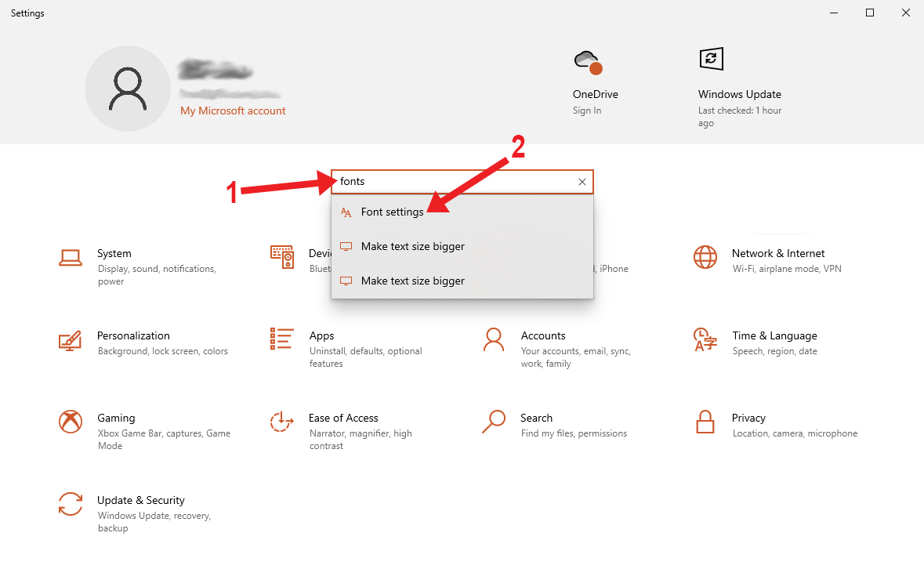
Task: Select first Make text size bigger result
Action: (x=462, y=246)
